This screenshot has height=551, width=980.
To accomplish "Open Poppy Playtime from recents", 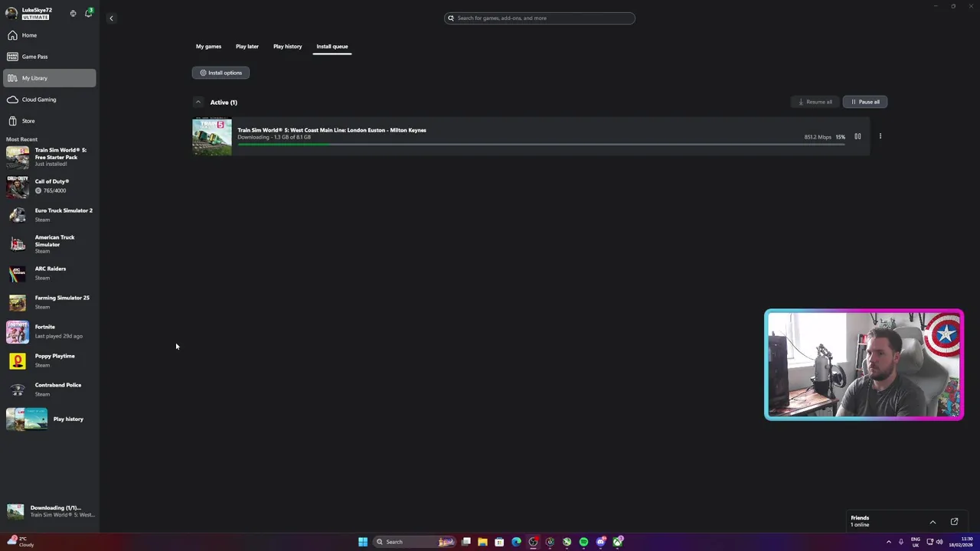I will coord(50,360).
